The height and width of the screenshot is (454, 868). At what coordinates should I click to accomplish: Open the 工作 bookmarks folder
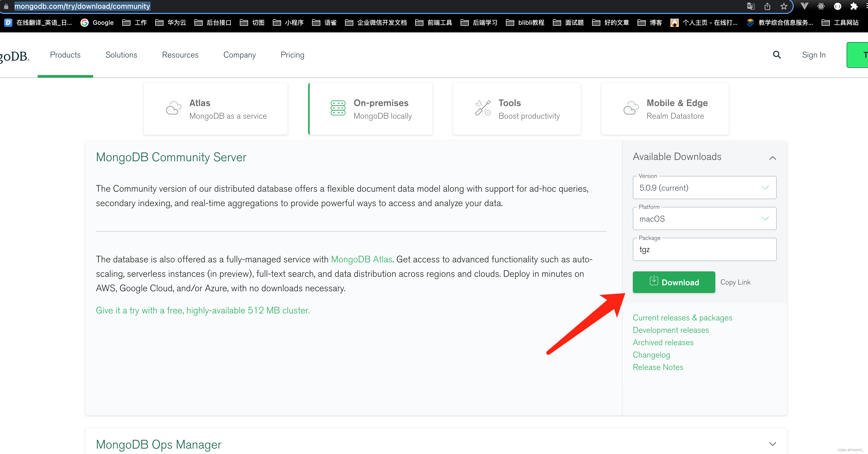coord(134,23)
